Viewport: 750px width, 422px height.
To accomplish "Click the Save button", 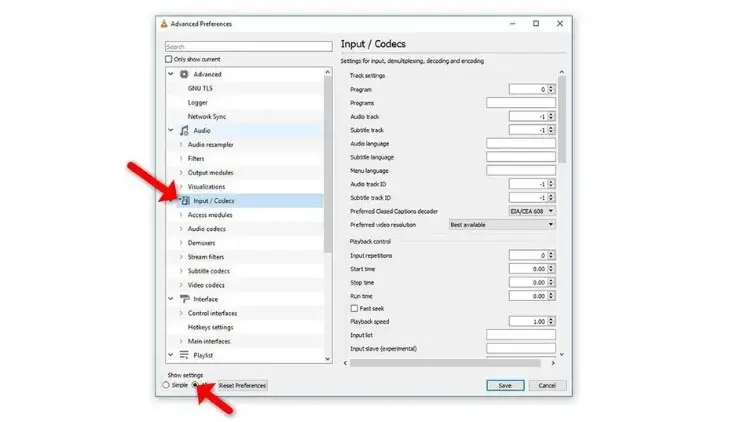I will 505,385.
